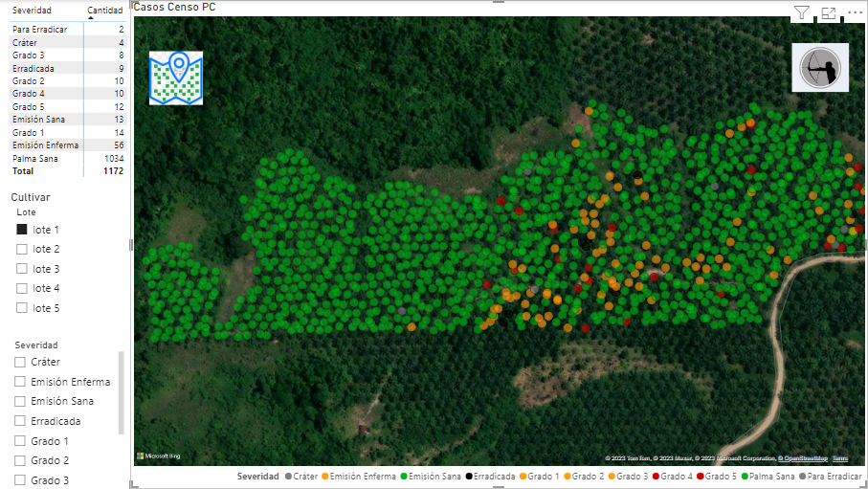Check the lote 2 checkbox

(22, 249)
